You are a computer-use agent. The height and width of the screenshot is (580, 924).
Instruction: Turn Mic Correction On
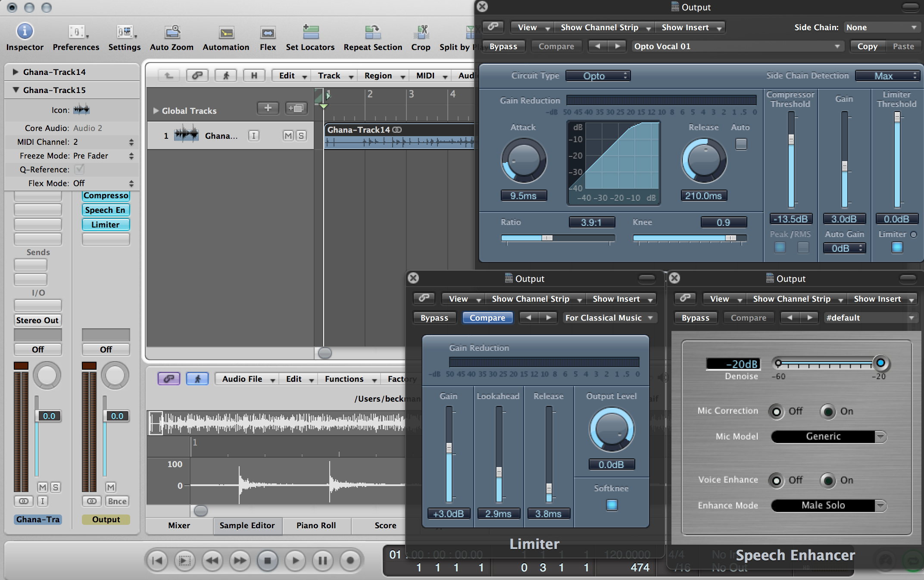828,412
